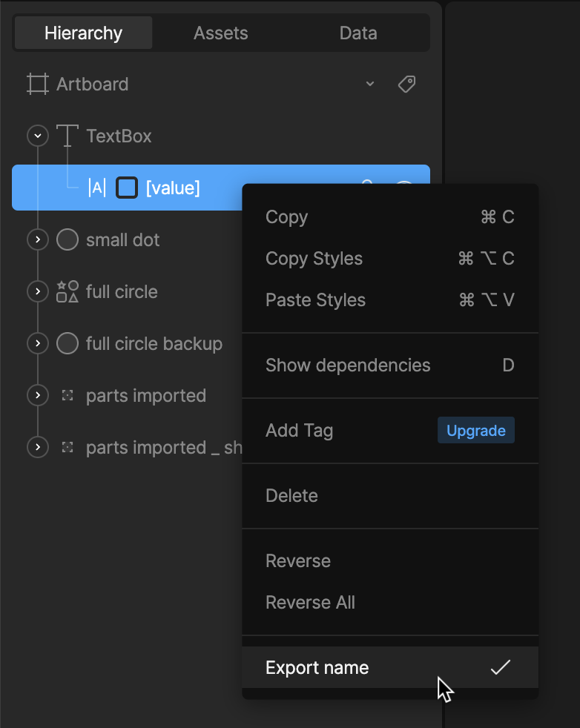Expand the full circle backup layer
The height and width of the screenshot is (728, 580).
pos(37,344)
